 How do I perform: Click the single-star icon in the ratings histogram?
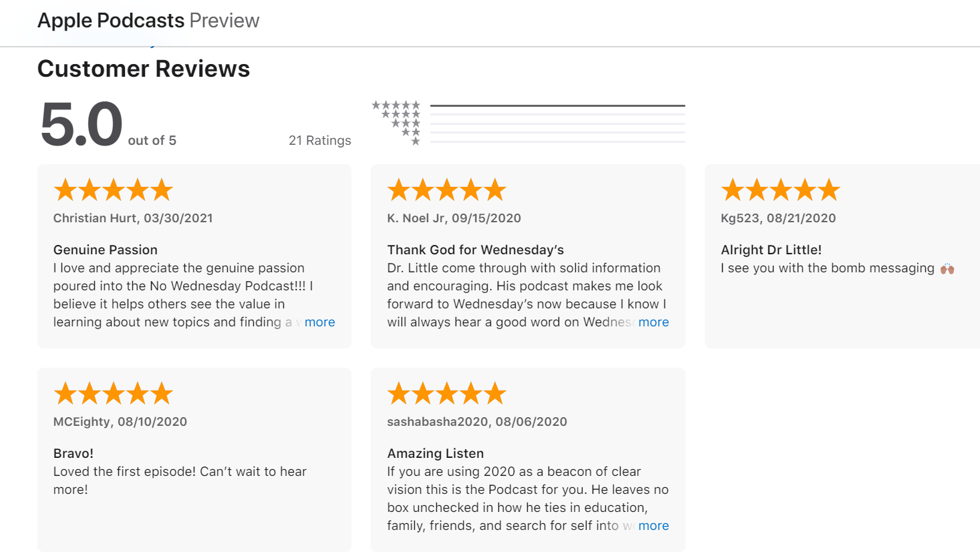tap(416, 142)
